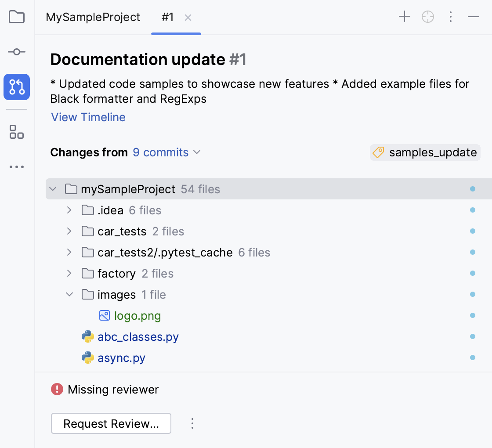Open the View Timeline link
Viewport: 492px width, 448px height.
88,117
